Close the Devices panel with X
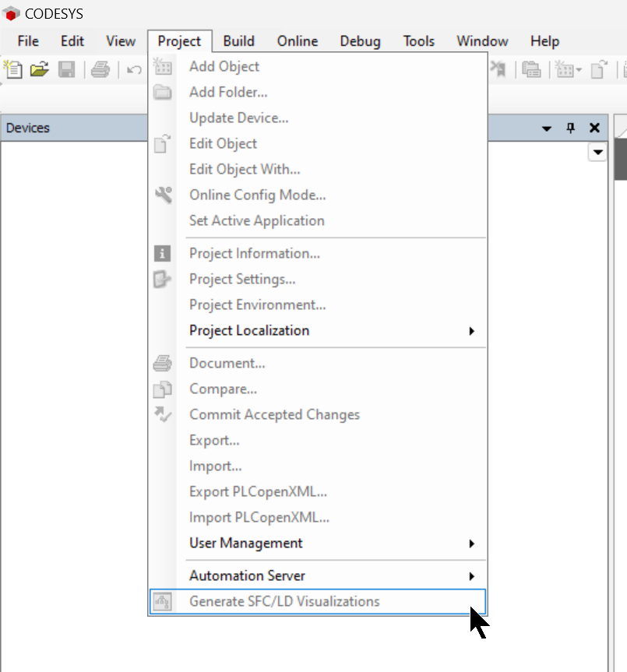This screenshot has width=627, height=672. click(x=594, y=128)
